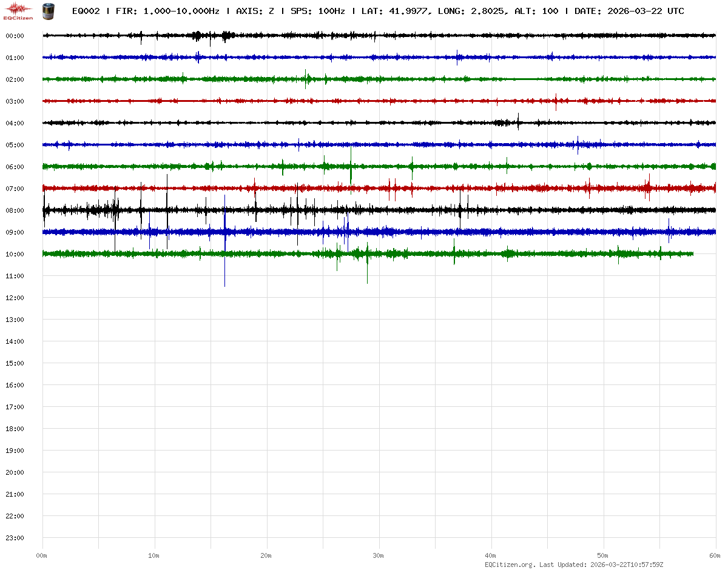
Task: Click the EQCitizen logo in the header
Action: [x=18, y=10]
